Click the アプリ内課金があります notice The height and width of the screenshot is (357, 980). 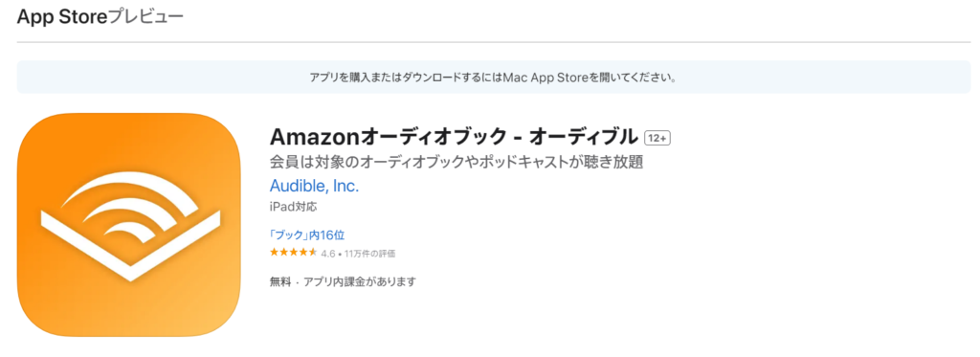[360, 282]
